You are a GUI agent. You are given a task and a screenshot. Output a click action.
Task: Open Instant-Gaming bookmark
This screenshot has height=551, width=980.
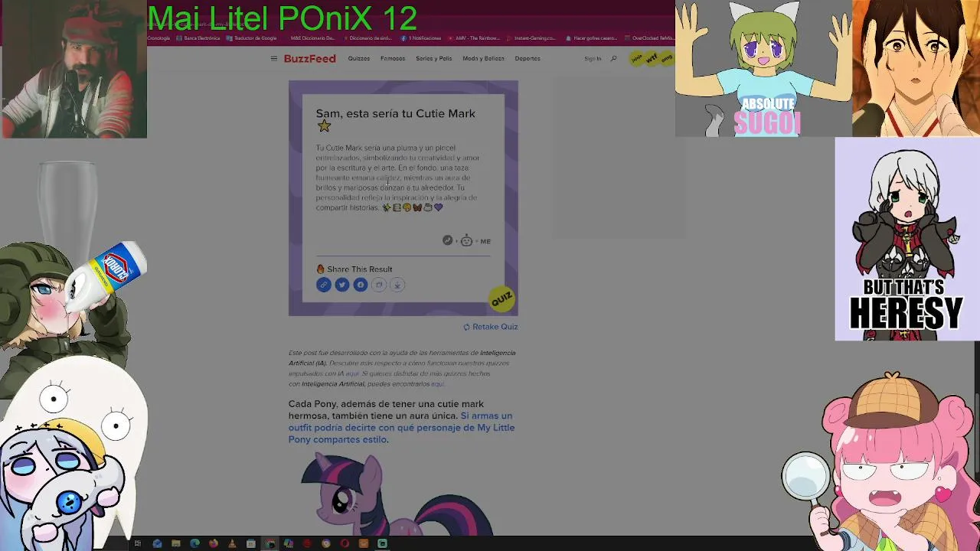531,38
